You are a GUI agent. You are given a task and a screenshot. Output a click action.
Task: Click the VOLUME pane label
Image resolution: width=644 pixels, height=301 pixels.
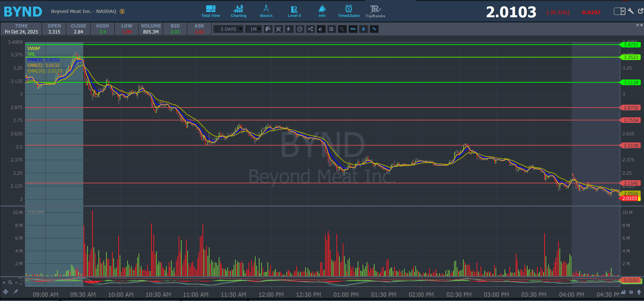point(36,212)
